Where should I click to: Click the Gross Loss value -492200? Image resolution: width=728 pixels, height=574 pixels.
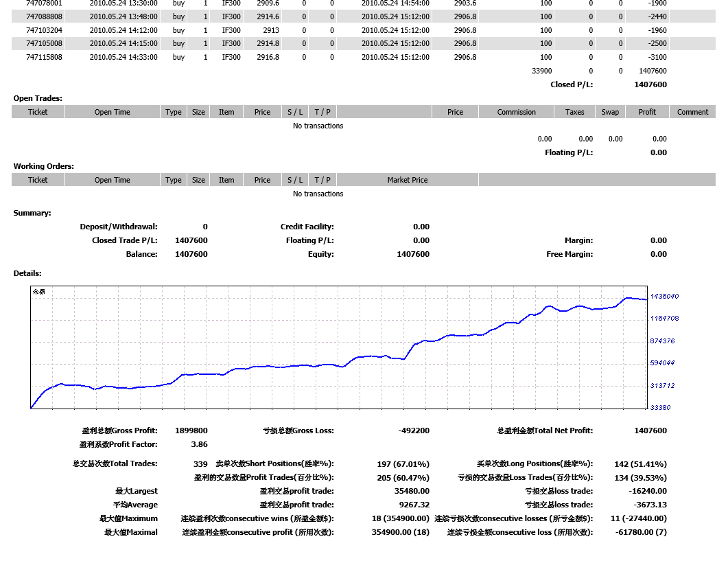tap(414, 430)
